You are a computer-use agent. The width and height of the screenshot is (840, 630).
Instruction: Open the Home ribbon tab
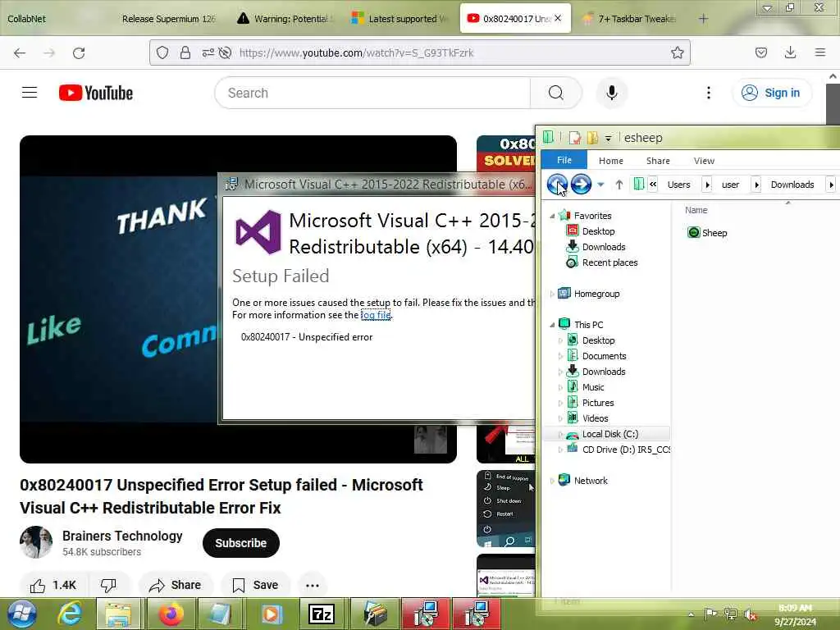click(610, 161)
